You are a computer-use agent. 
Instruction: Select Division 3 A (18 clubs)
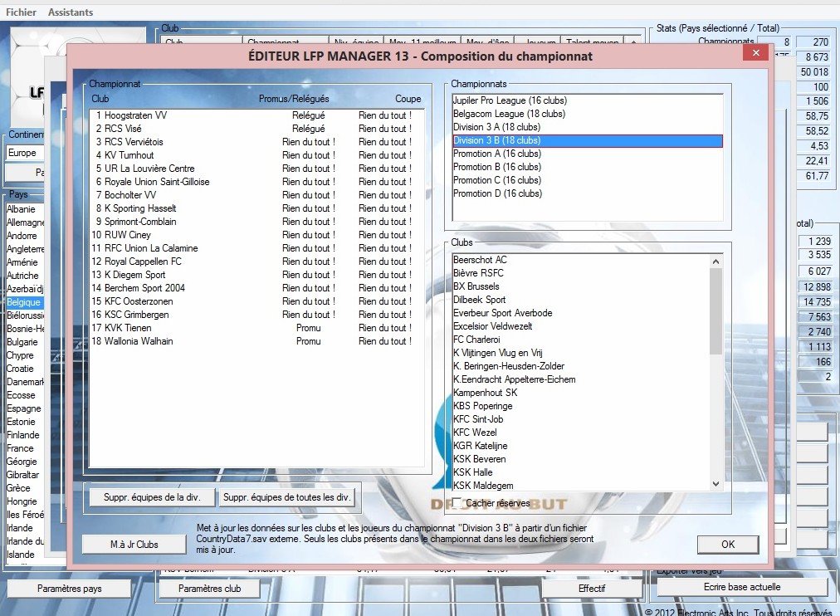pos(588,127)
